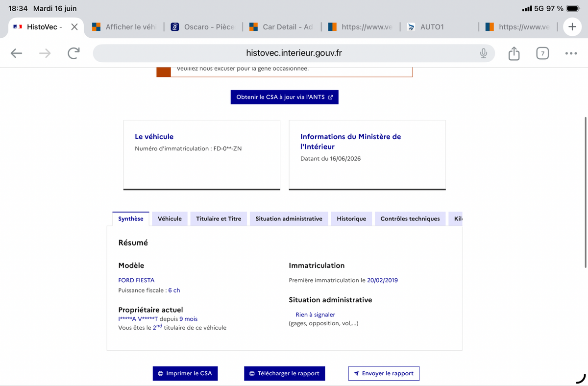588x386 pixels.
Task: Click the HistoVec tab French flag favicon
Action: click(18, 27)
